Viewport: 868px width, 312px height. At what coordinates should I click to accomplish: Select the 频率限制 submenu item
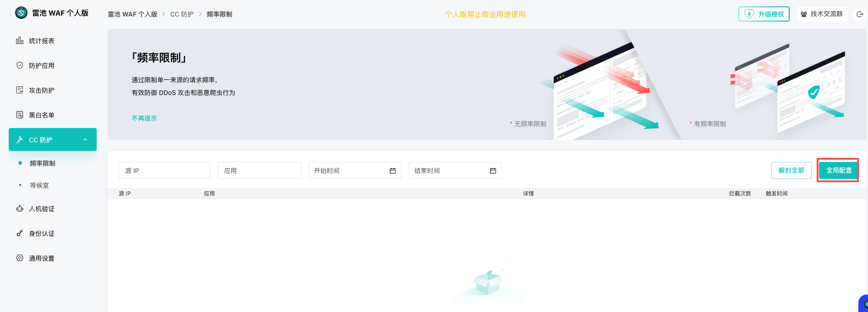click(x=43, y=163)
